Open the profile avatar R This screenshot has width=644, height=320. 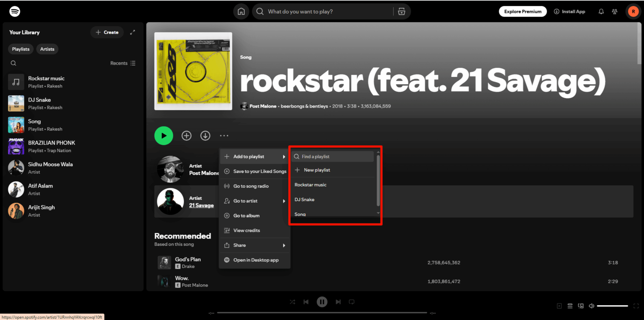click(633, 12)
